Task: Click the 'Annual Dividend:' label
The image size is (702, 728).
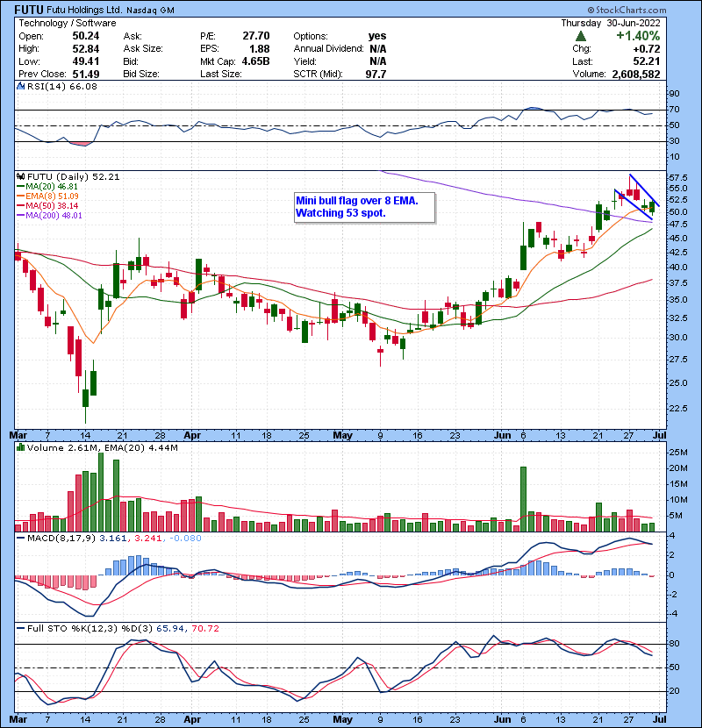Action: (328, 48)
